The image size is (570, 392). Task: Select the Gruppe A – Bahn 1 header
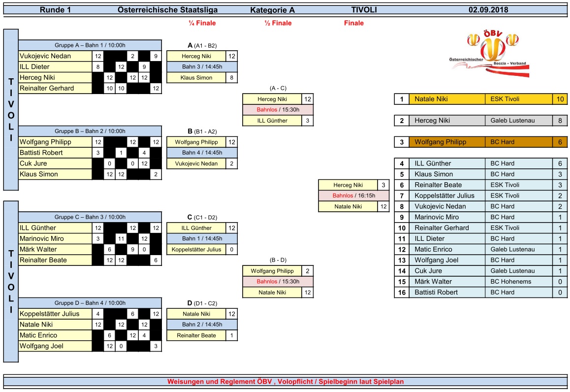90,45
